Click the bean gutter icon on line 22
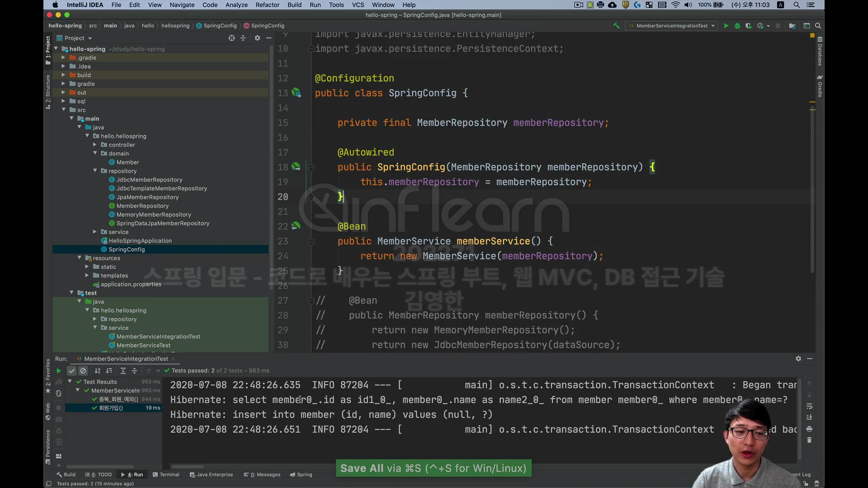The image size is (868, 488). (296, 226)
